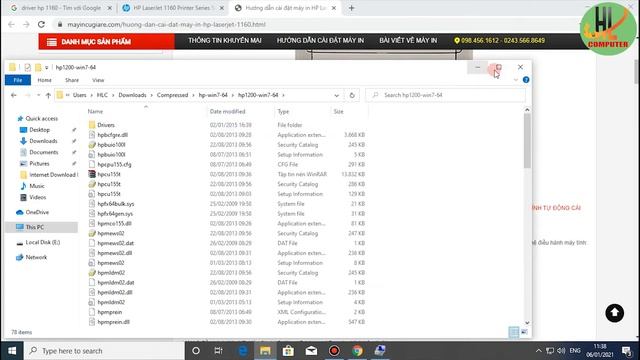The height and width of the screenshot is (360, 640).
Task: Open Task View on taskbar
Action: tap(219, 351)
